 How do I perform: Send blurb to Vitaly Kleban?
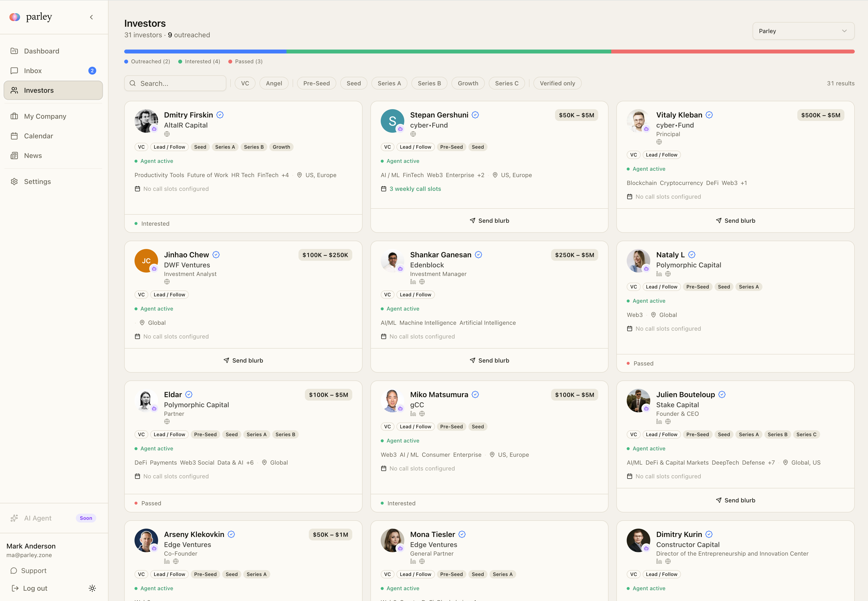coord(735,221)
